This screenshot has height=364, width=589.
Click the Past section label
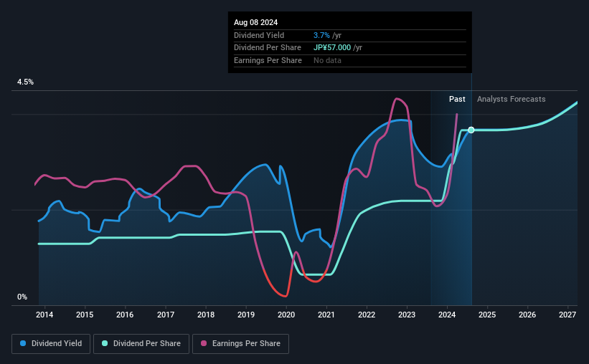coord(457,99)
